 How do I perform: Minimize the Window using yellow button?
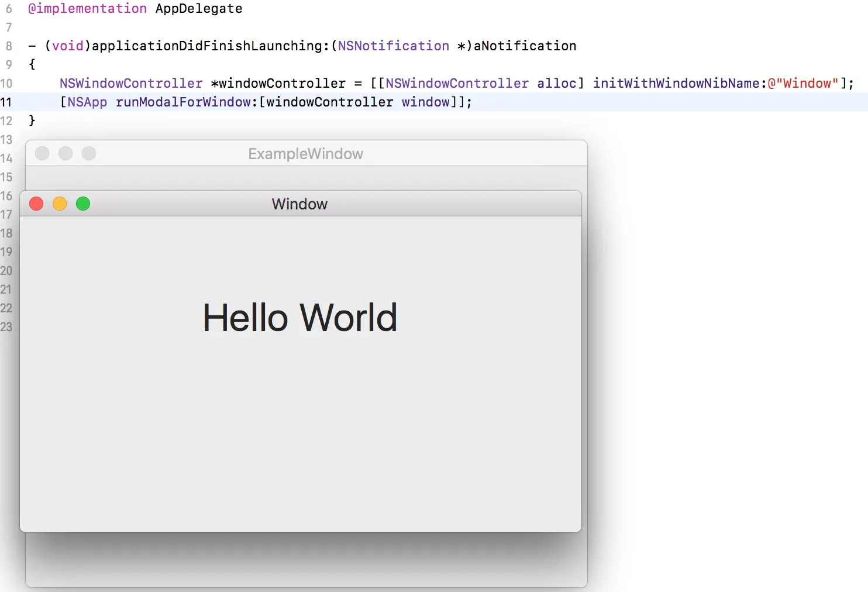60,204
